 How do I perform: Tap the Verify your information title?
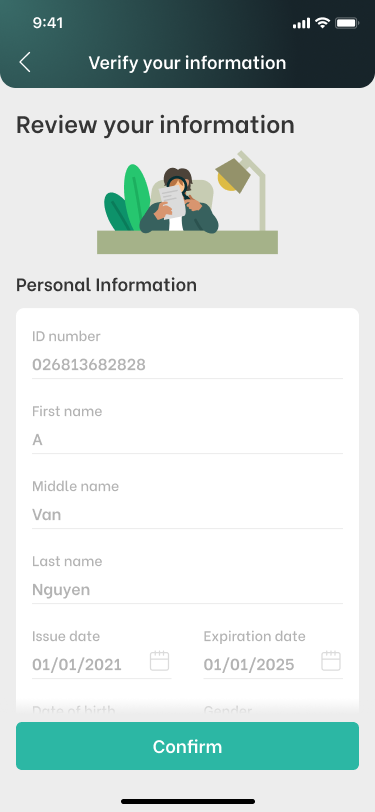(x=188, y=63)
